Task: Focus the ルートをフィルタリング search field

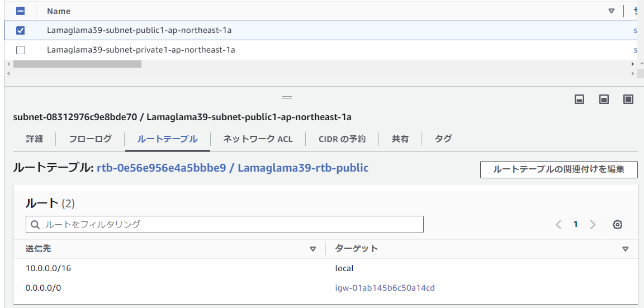Action: pyautogui.click(x=229, y=225)
